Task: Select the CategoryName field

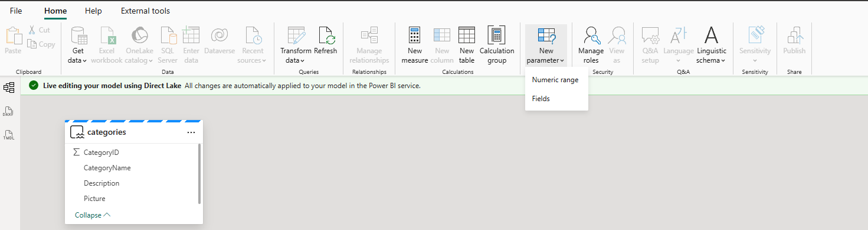Action: pos(107,168)
